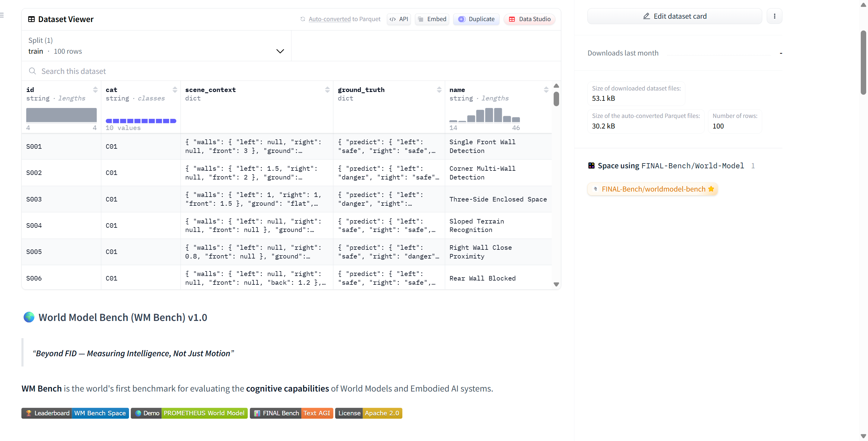
Task: Open the scene_context column sort chevron
Action: pos(327,89)
